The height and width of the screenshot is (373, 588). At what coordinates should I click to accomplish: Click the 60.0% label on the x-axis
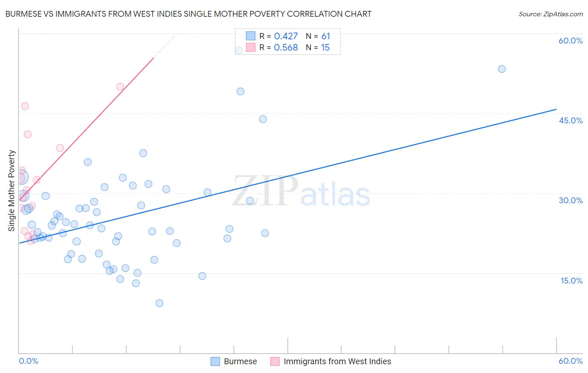pos(570,361)
